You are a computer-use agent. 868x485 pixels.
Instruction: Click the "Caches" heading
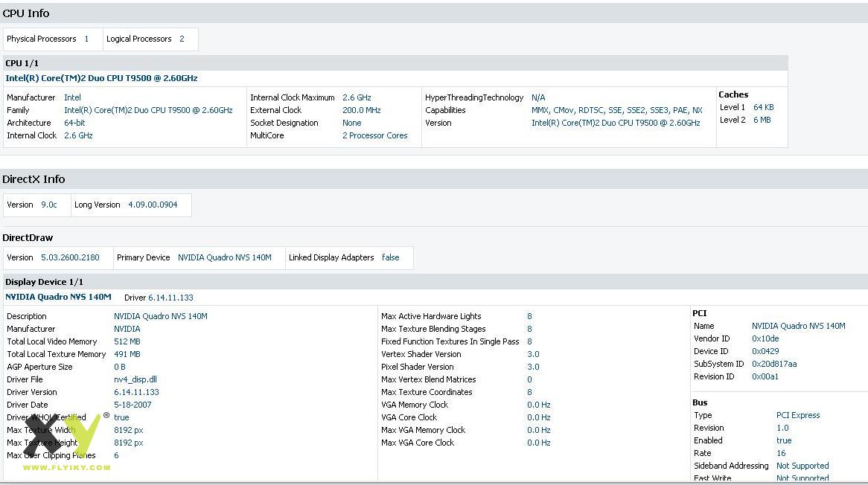[733, 94]
